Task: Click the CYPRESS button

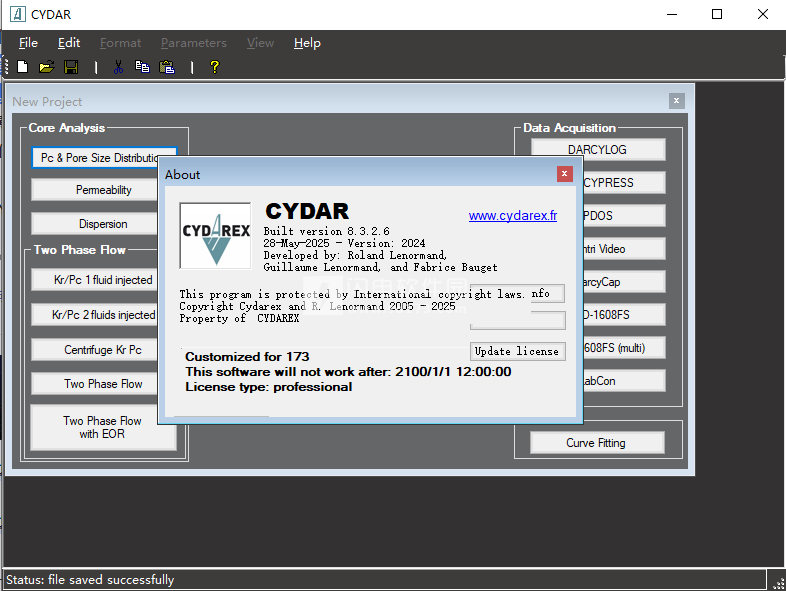Action: coord(624,182)
